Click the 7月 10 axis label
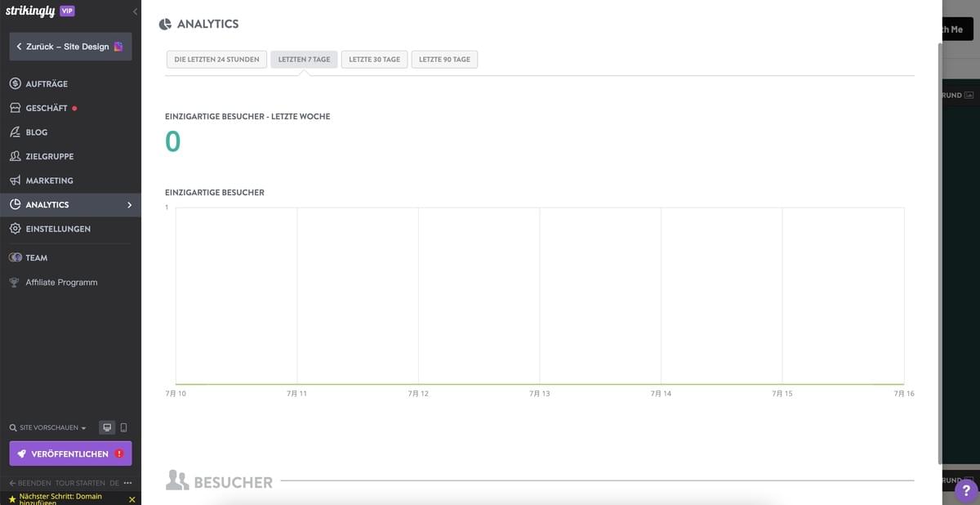 [176, 394]
